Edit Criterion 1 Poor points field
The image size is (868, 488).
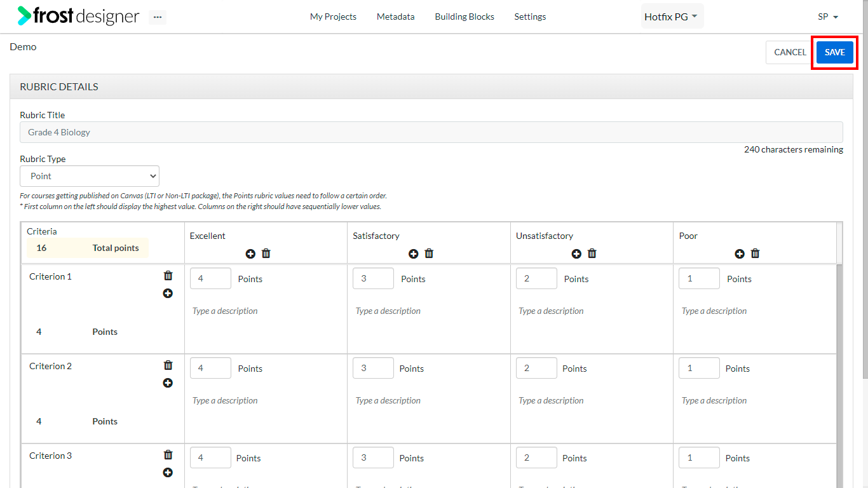point(700,278)
